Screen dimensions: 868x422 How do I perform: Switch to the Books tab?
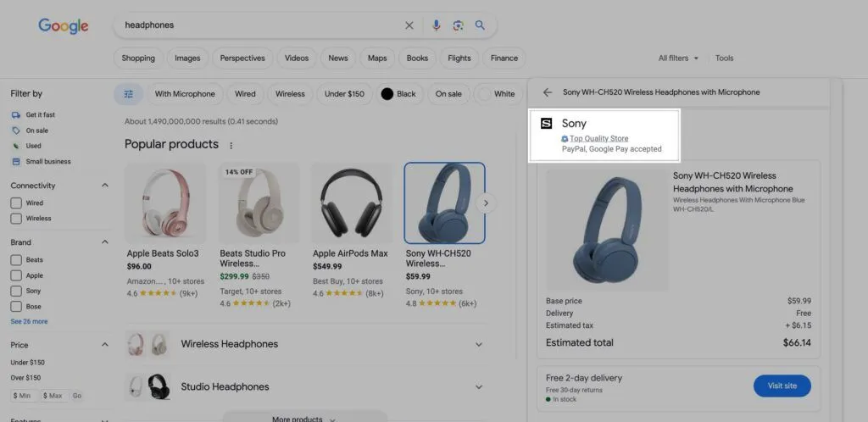[417, 58]
